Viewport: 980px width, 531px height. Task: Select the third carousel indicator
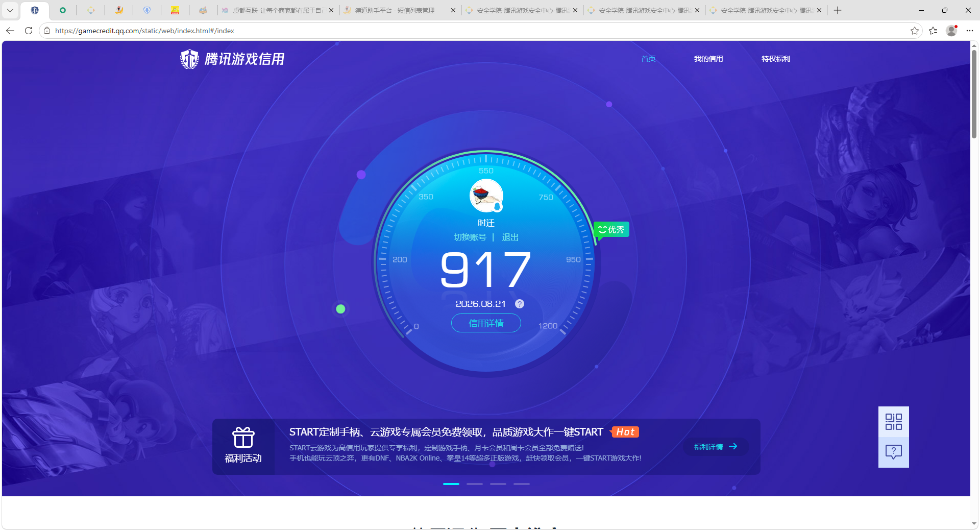[x=498, y=484]
